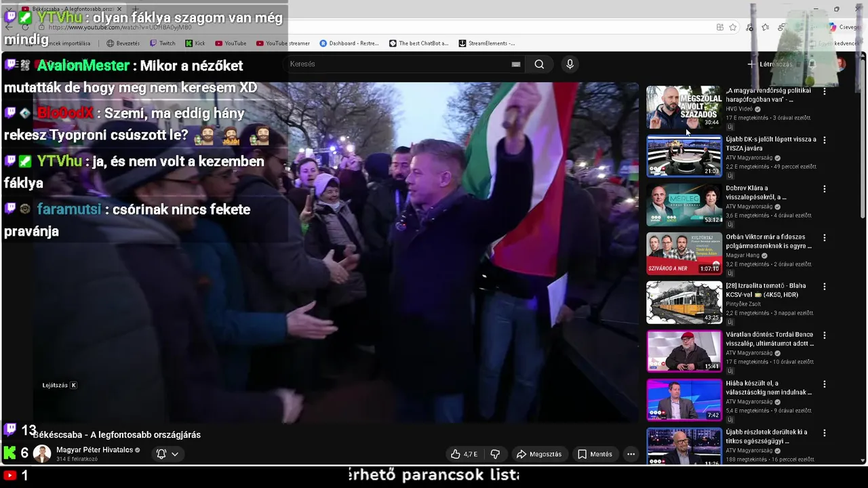Image resolution: width=868 pixels, height=488 pixels.
Task: Click the 'Magyar Hang' channel name
Action: 743,256
